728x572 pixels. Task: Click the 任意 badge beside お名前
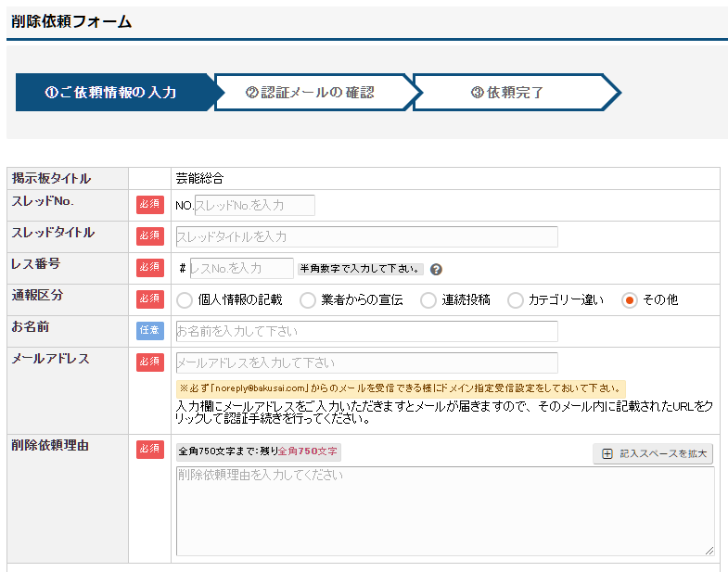point(149,331)
